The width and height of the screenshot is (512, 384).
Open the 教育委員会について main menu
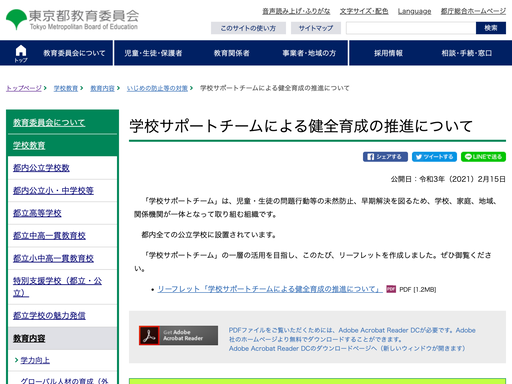[x=74, y=53]
